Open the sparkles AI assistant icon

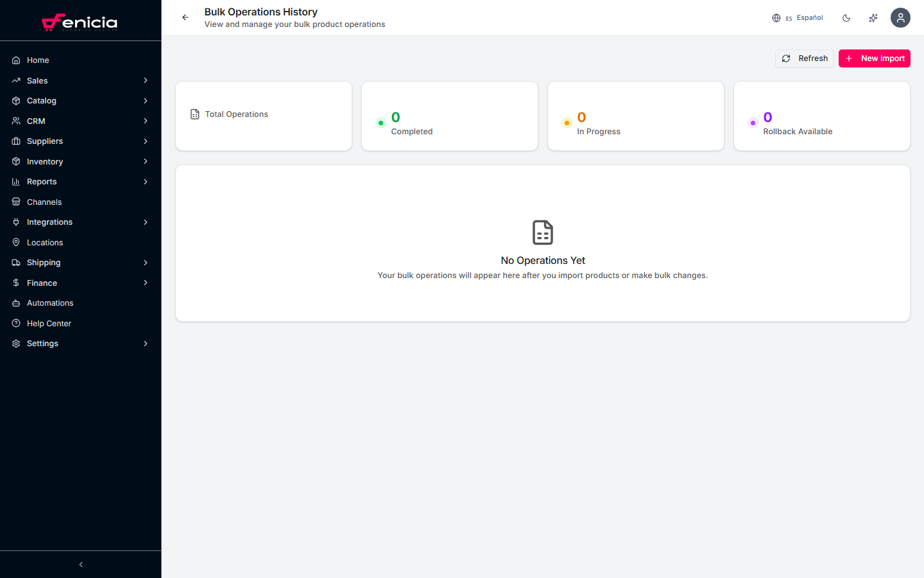873,18
